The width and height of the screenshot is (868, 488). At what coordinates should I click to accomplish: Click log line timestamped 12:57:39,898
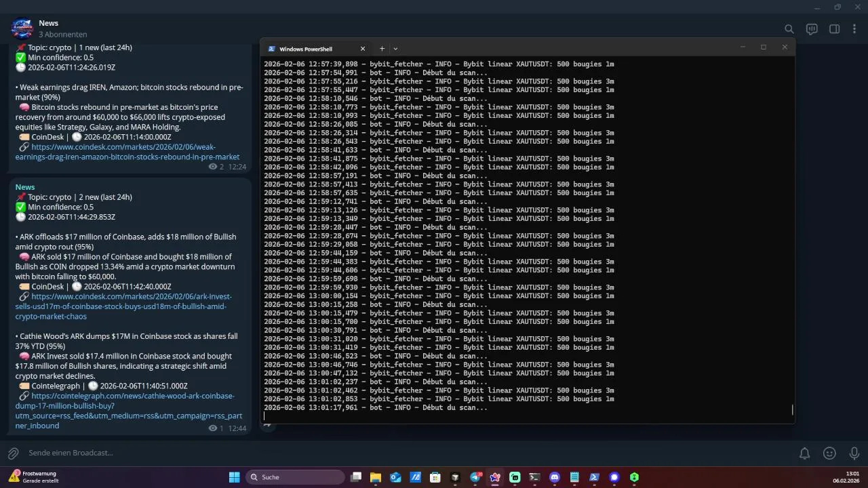tap(439, 64)
